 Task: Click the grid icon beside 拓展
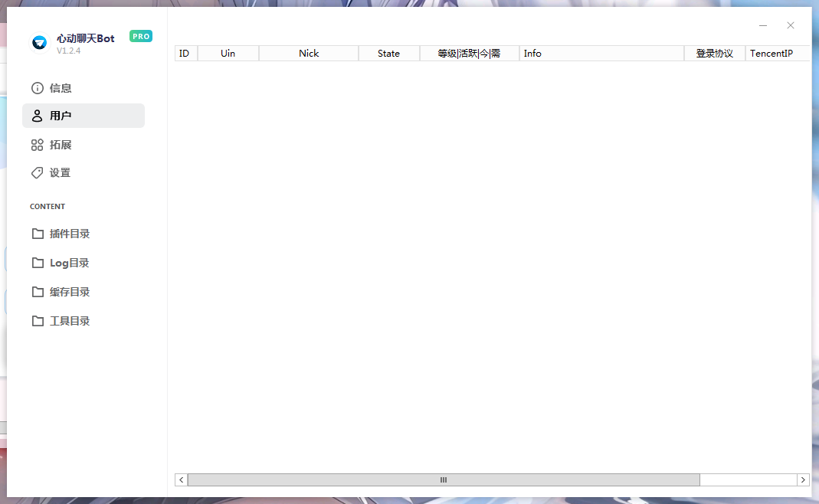(x=37, y=145)
